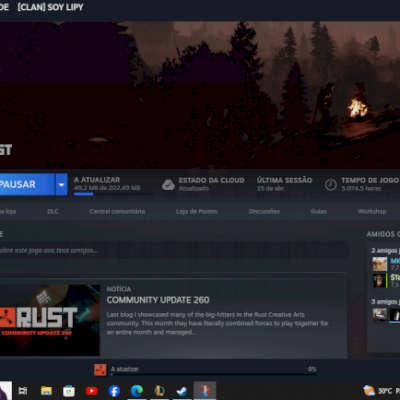Click the Rust icon in downloads bar
This screenshot has width=400, height=400.
click(100, 369)
